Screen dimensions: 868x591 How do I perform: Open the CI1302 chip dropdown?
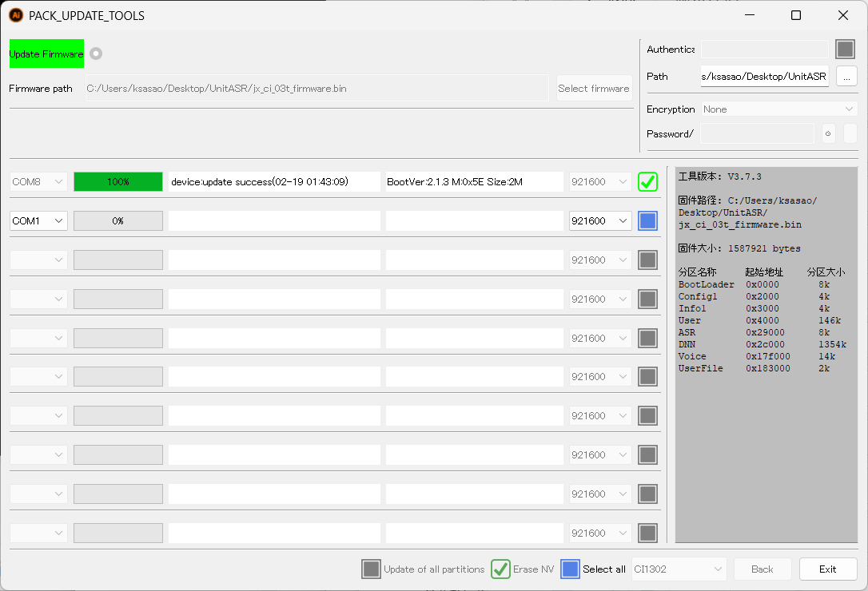679,569
